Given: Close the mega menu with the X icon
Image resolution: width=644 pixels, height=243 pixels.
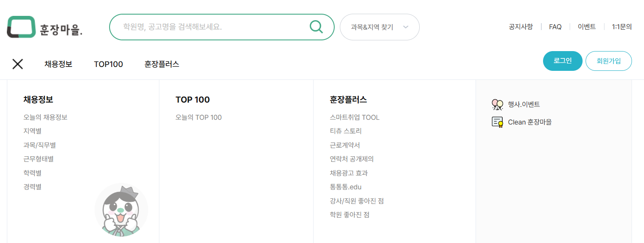Looking at the screenshot, I should tap(18, 64).
